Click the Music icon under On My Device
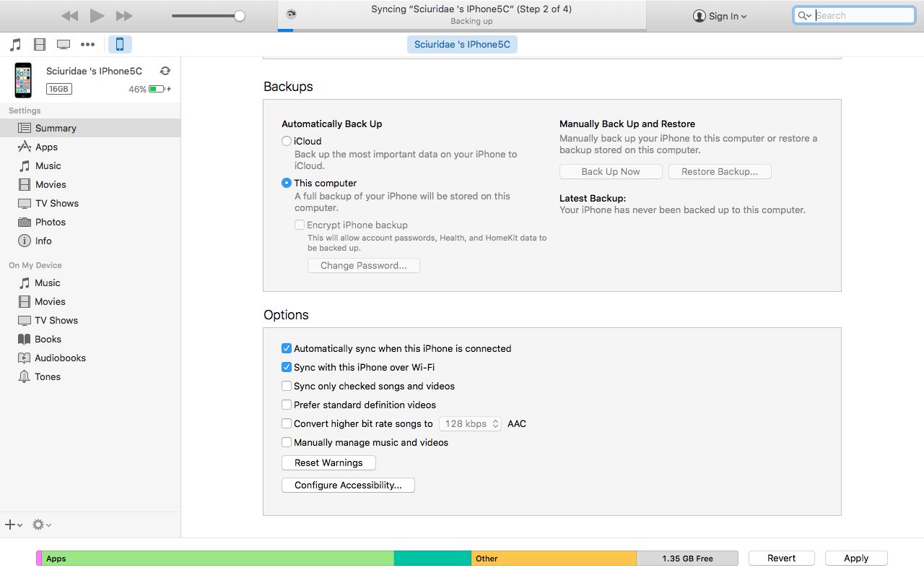Image resolution: width=924 pixels, height=578 pixels. [x=25, y=282]
